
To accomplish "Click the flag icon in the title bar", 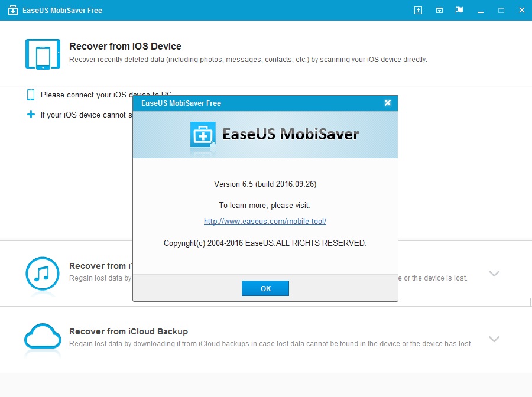I will click(459, 10).
